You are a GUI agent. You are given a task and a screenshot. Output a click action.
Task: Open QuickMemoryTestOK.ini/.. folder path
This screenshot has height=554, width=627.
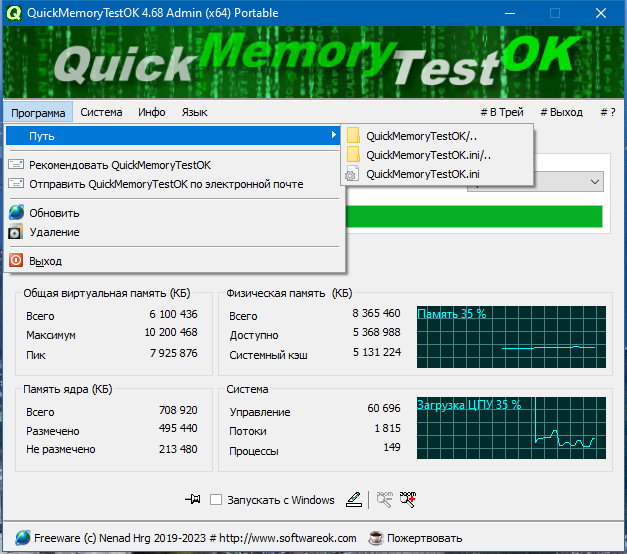(x=437, y=155)
